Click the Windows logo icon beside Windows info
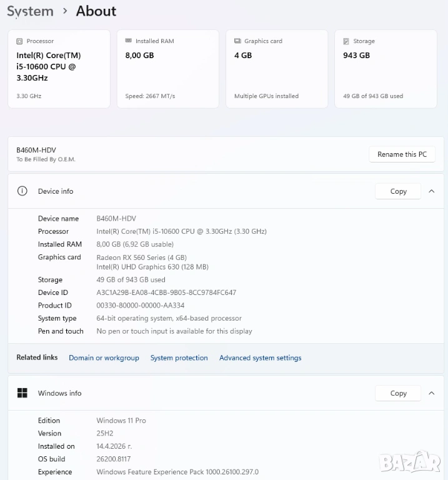This screenshot has height=480, width=448. click(x=22, y=393)
